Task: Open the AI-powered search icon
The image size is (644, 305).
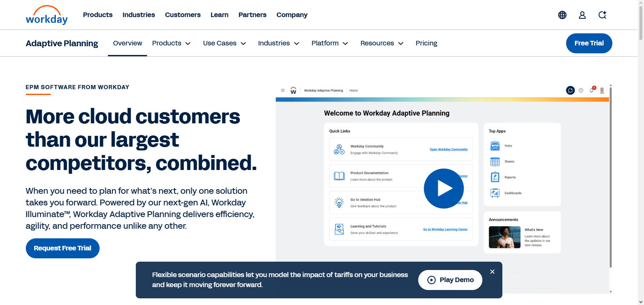Action: (602, 15)
